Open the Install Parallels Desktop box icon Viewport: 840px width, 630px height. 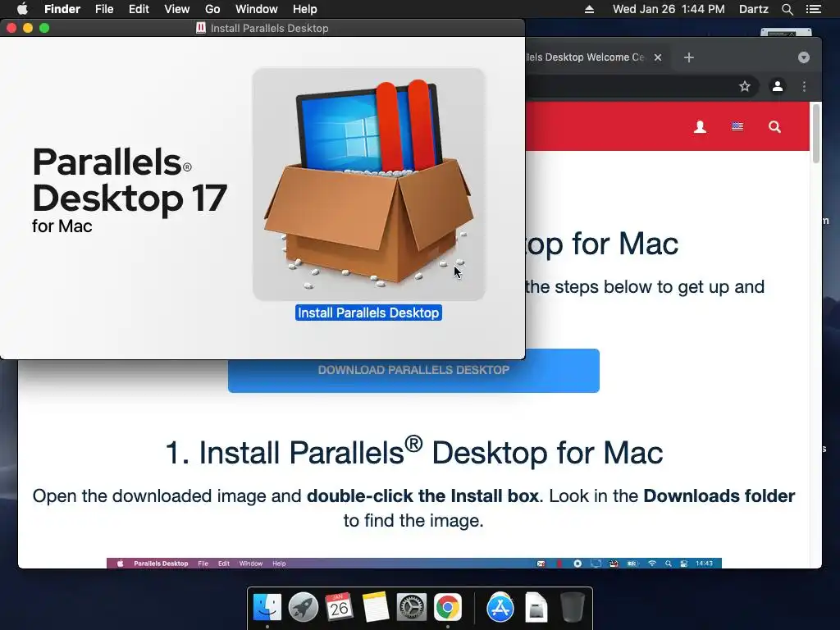point(368,184)
